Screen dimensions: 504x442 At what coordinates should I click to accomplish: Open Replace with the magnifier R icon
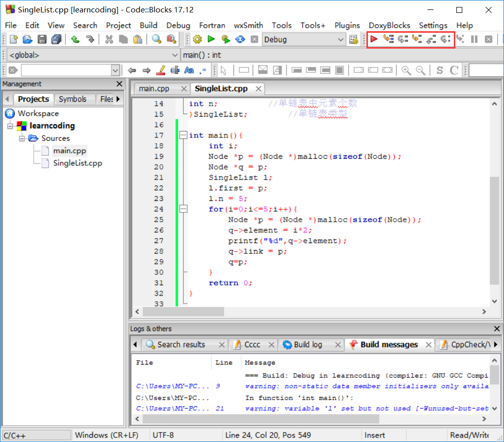[171, 40]
